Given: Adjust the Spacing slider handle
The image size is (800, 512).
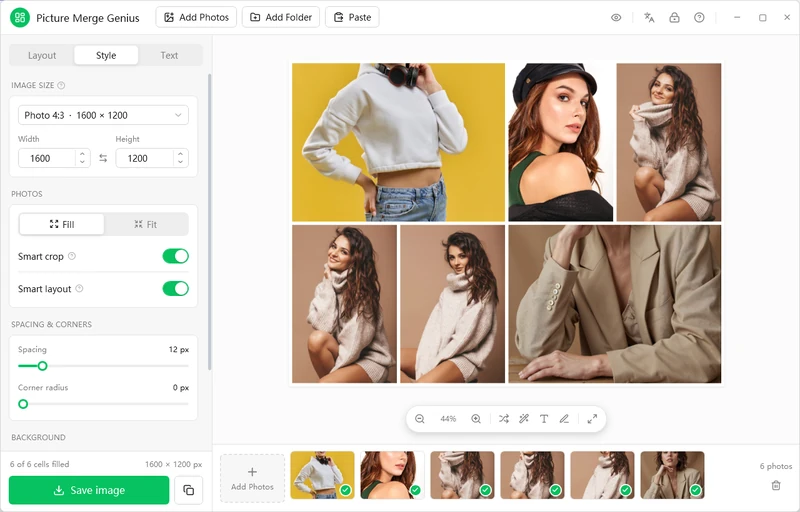Looking at the screenshot, I should click(42, 366).
